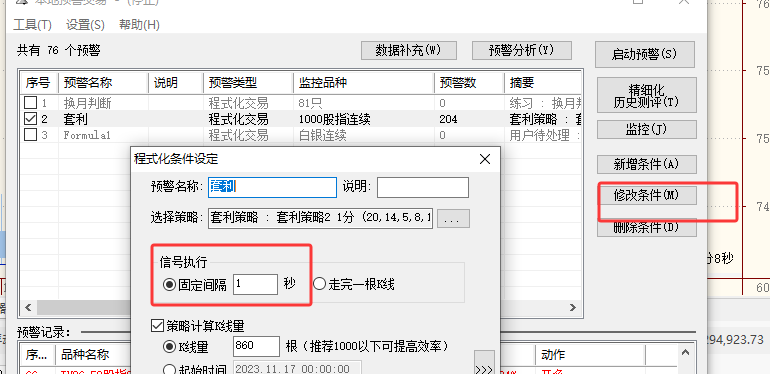Image resolution: width=770 pixels, height=374 pixels.
Task: Select the 1000股指连续 cell
Action: tap(334, 119)
